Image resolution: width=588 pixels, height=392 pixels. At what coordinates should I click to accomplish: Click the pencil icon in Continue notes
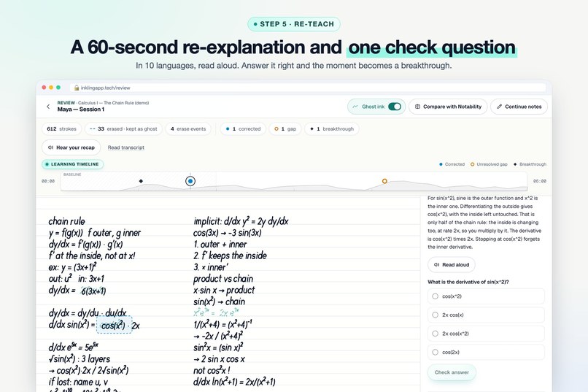pos(499,107)
